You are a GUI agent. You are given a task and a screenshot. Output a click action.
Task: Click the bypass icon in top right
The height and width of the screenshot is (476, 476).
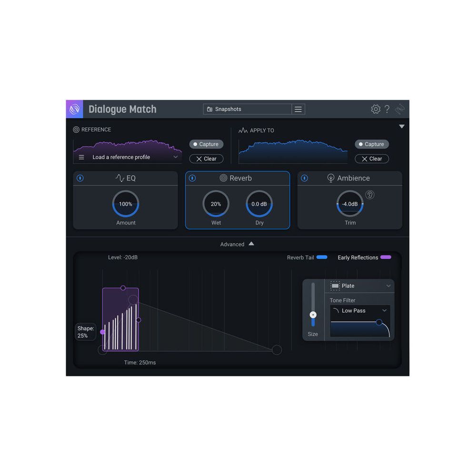(x=399, y=109)
